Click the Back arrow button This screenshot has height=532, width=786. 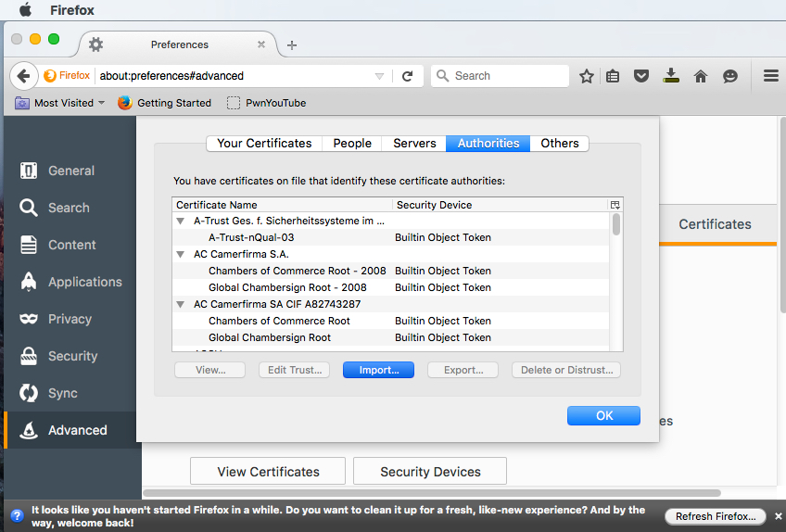(x=23, y=76)
